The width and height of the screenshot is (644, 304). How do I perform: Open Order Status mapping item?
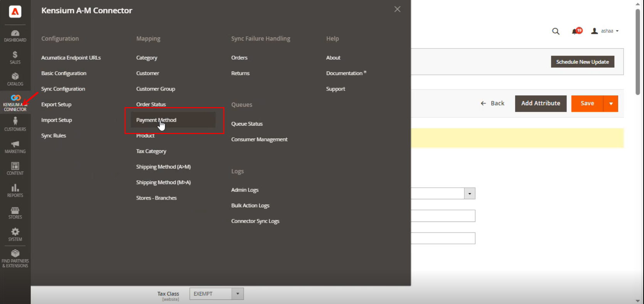[151, 104]
